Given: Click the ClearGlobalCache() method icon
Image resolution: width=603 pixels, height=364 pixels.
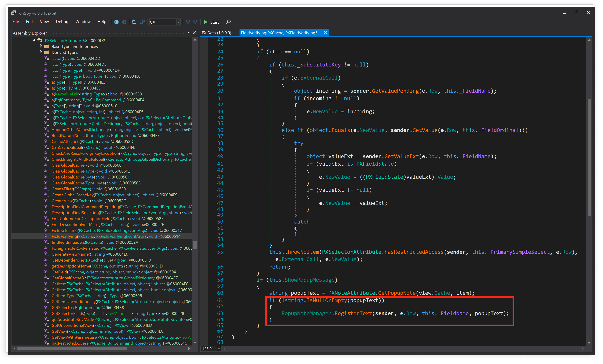Looking at the screenshot, I should tap(46, 165).
